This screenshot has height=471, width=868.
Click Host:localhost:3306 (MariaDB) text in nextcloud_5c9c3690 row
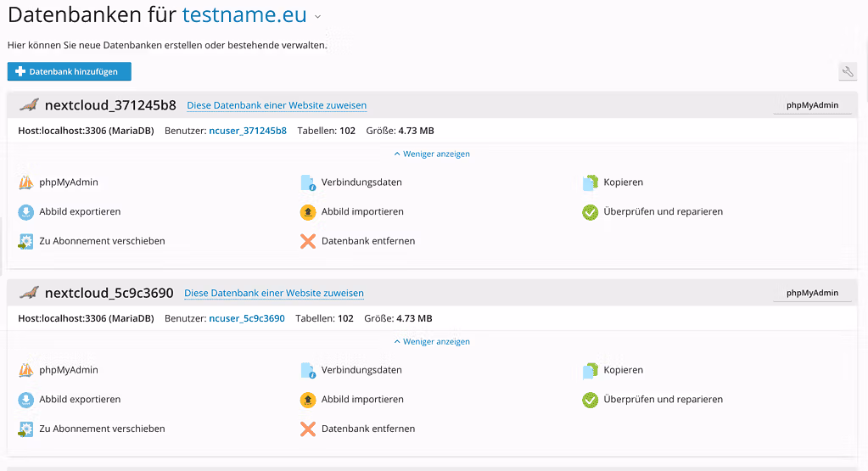tap(86, 318)
